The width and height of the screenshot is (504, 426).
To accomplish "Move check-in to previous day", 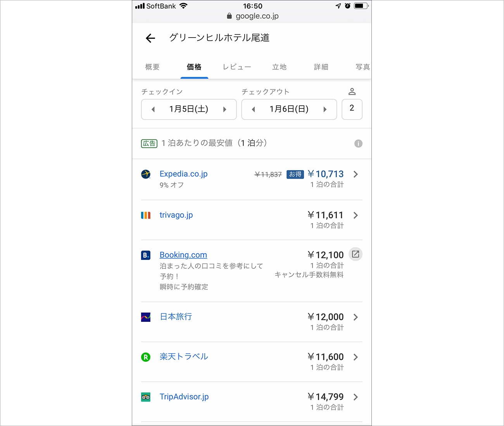I will pos(153,110).
